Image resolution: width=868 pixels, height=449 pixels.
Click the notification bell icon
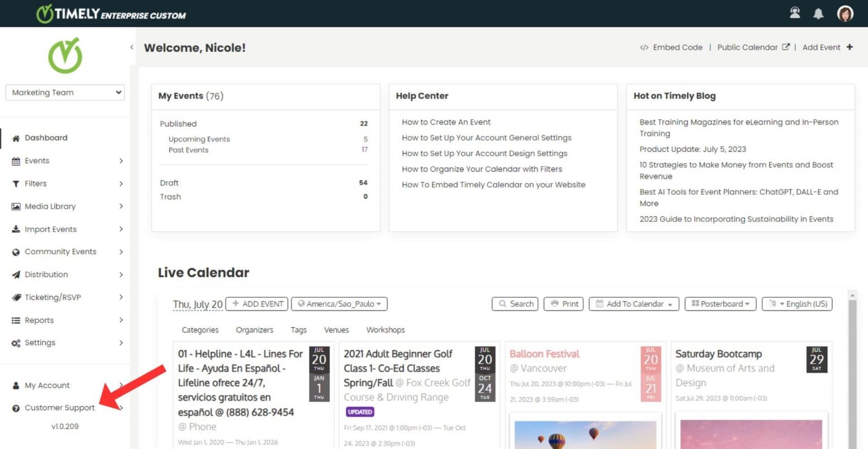[818, 14]
